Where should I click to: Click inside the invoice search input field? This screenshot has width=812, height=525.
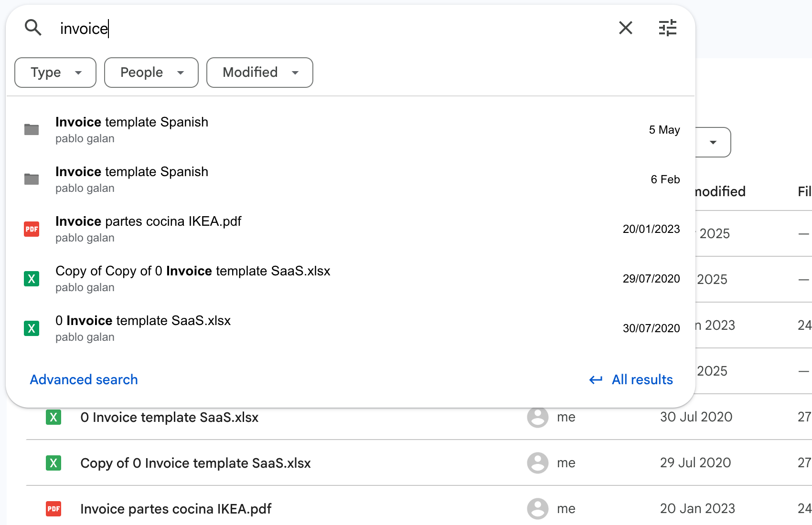(287, 29)
